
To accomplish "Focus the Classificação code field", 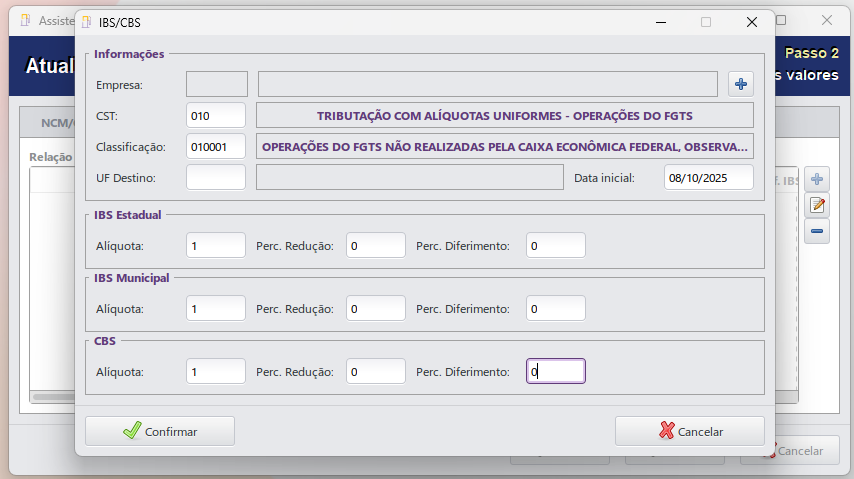I will coord(216,146).
